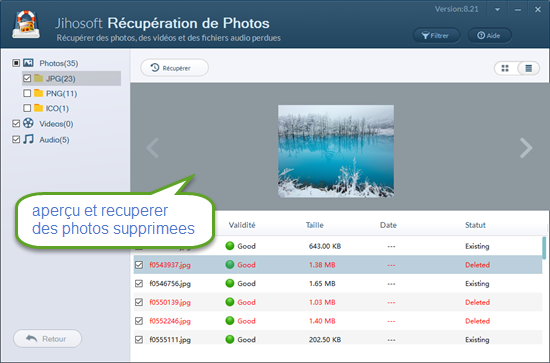Screen dimensions: 550x363
Task: Select file f0552246.jpg
Action: pyautogui.click(x=170, y=321)
